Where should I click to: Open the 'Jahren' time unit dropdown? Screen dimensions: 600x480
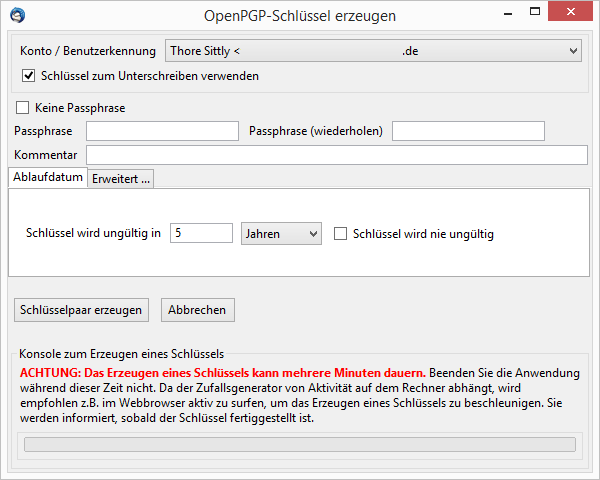[x=281, y=233]
